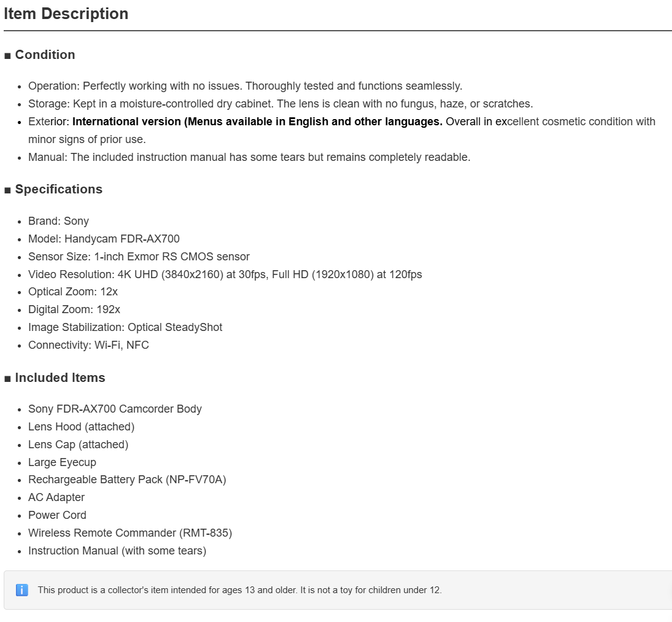Screen dimensions: 672x622
Task: Click the 'Specifications' section heading
Action: [59, 189]
